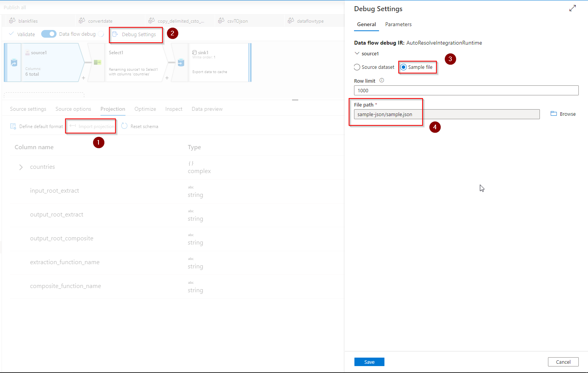The image size is (588, 373).
Task: Add a transformation after source1 with the plus
Action: [84, 78]
